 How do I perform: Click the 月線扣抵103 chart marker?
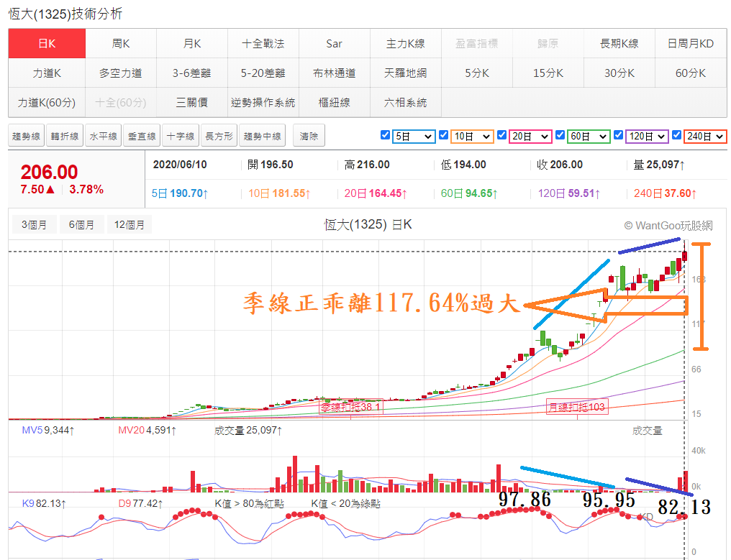(x=577, y=407)
